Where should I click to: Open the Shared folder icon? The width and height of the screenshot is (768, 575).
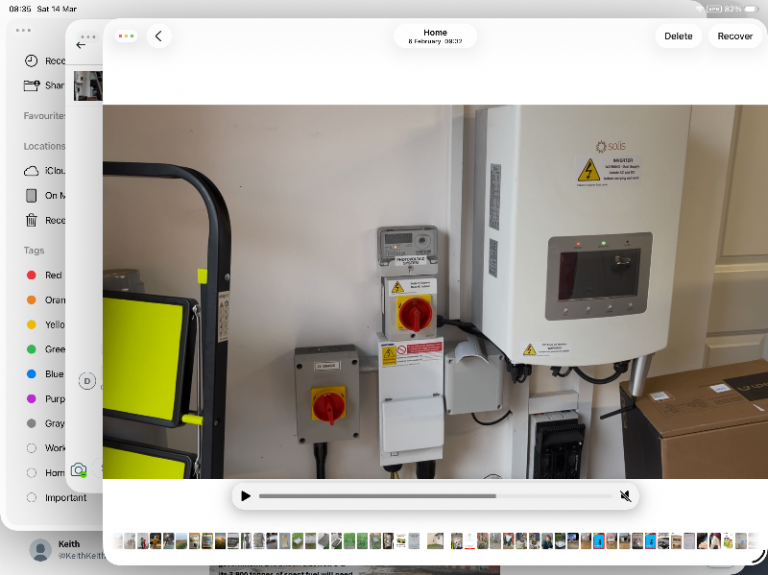pos(32,86)
